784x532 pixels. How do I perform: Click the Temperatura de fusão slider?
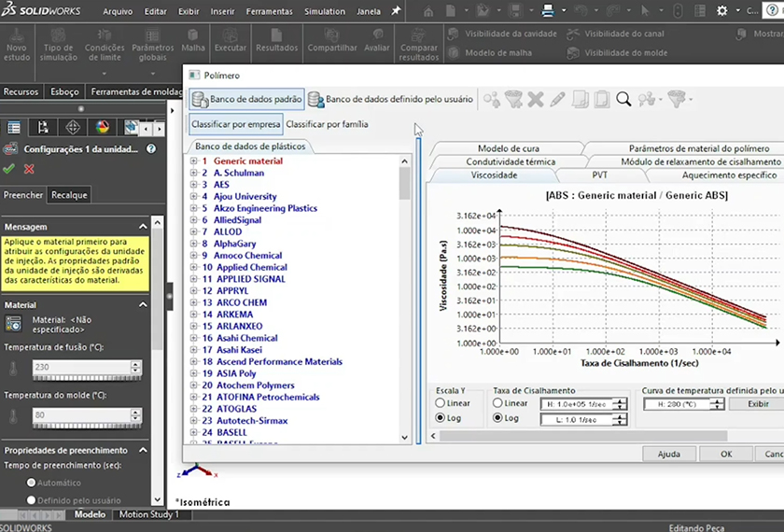tap(87, 379)
